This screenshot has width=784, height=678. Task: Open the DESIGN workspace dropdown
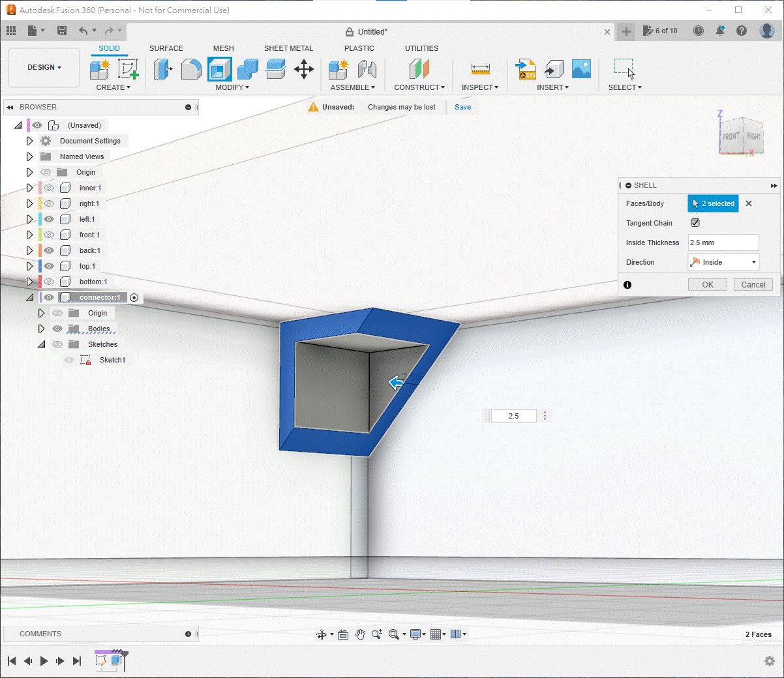[44, 67]
